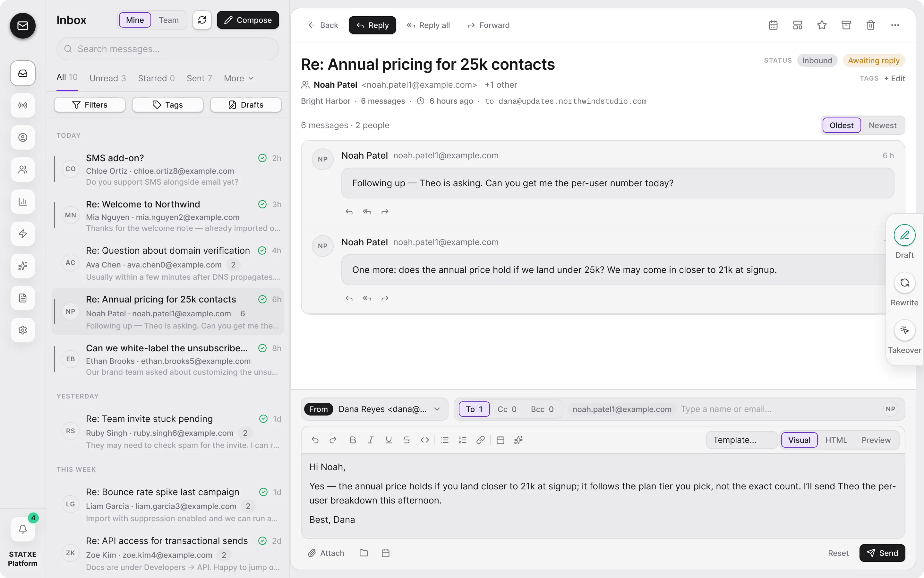Open the Sent tab
Image resolution: width=924 pixels, height=578 pixels.
click(199, 78)
